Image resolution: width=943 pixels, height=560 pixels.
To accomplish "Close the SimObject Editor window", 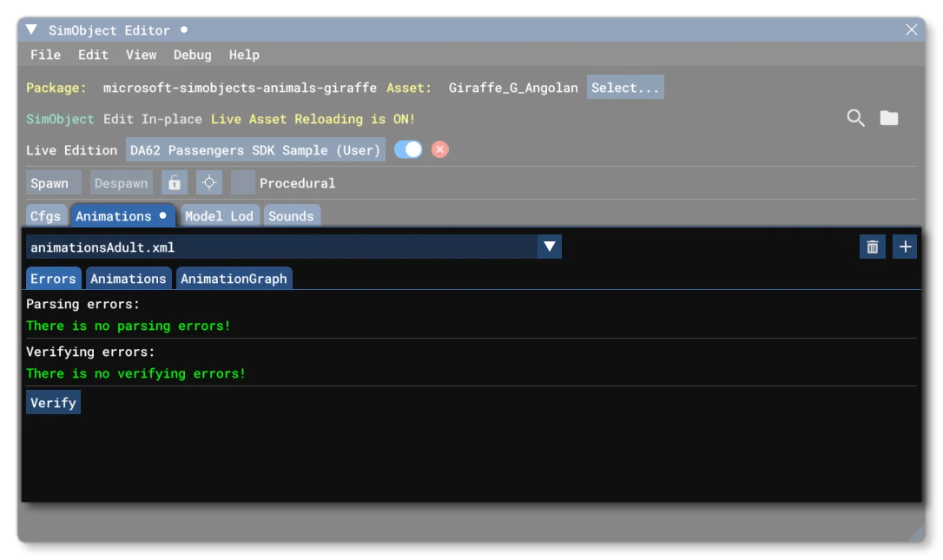I will click(x=911, y=30).
